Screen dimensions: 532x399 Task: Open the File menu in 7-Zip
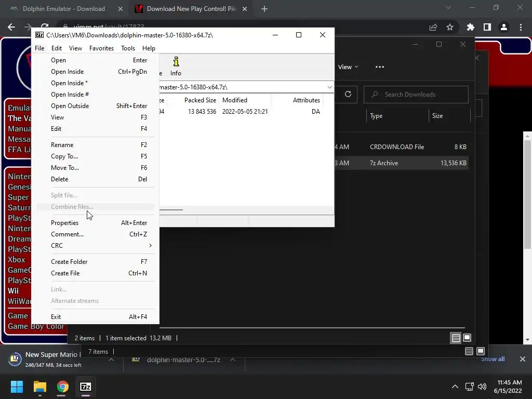click(x=39, y=48)
